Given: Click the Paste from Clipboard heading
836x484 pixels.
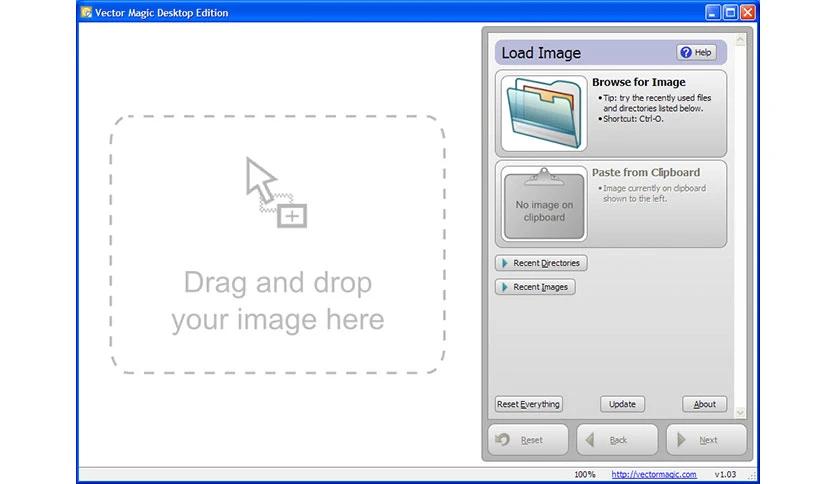Looking at the screenshot, I should (x=646, y=172).
